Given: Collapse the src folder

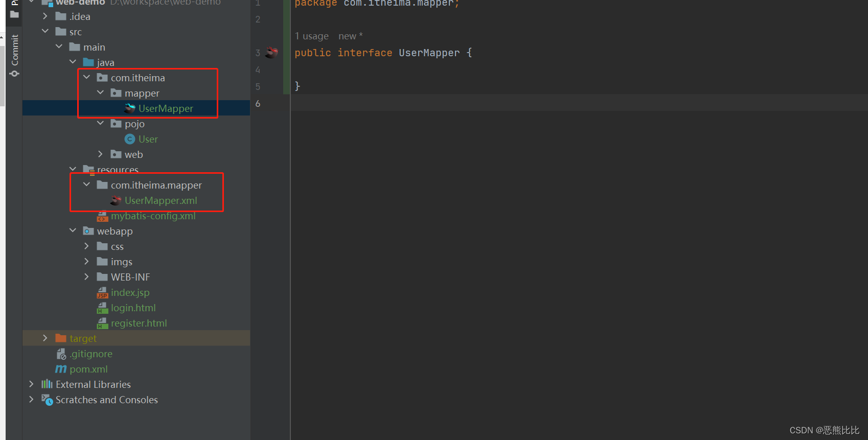Looking at the screenshot, I should pyautogui.click(x=45, y=32).
